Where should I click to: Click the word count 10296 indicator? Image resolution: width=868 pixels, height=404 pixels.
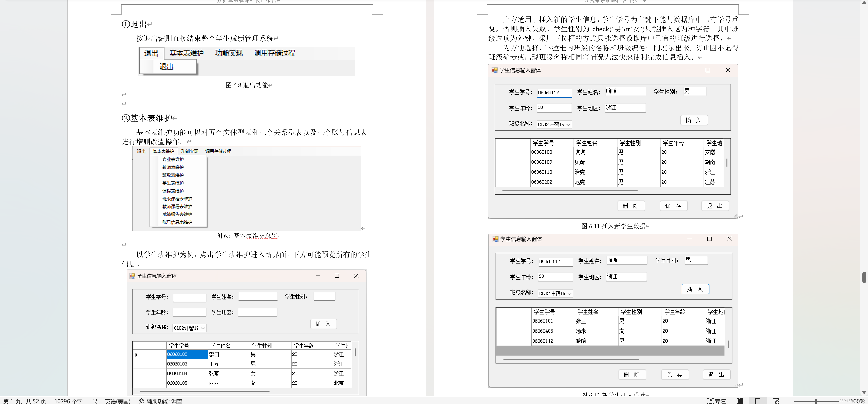pos(68,401)
